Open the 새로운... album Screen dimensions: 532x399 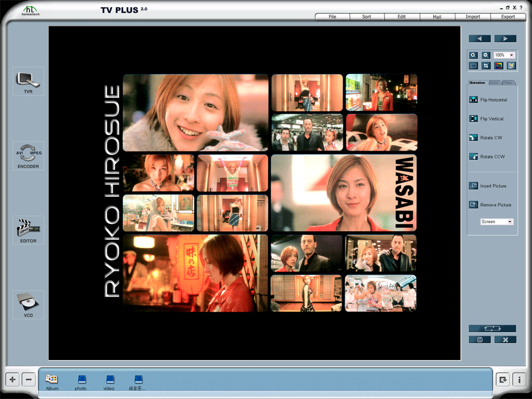click(137, 382)
